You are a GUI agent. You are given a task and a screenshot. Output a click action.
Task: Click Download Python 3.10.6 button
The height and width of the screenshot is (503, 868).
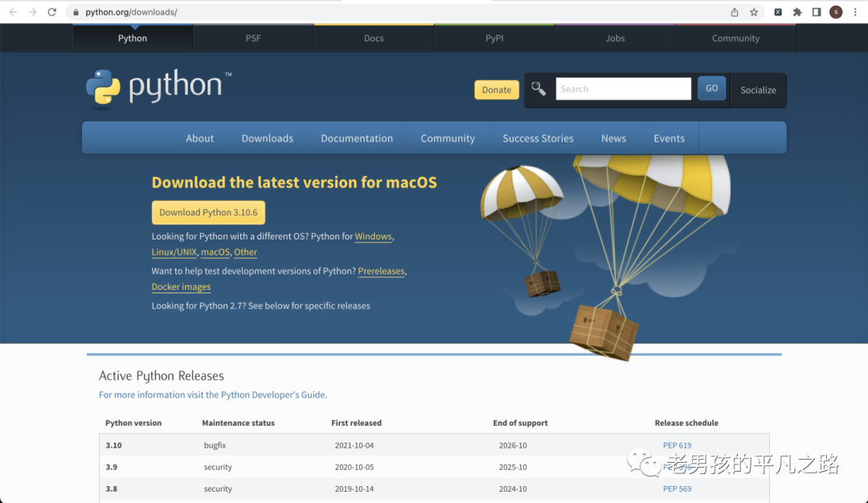coord(208,212)
